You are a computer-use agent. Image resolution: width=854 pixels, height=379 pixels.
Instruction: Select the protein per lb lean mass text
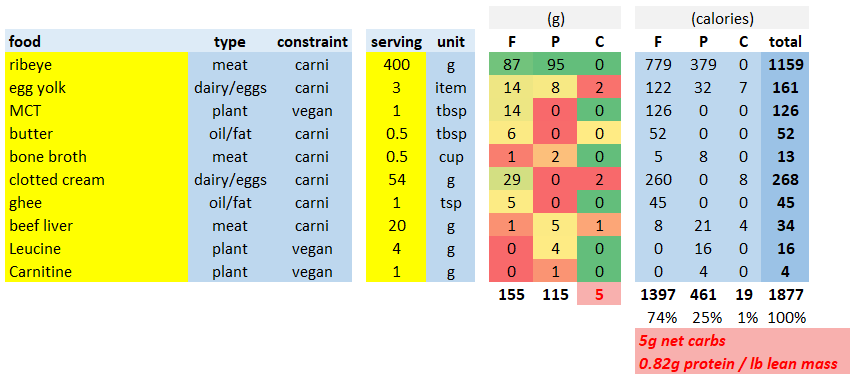(x=738, y=365)
